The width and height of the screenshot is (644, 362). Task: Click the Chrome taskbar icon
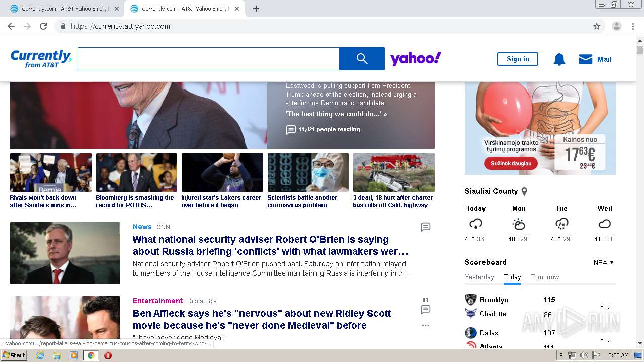[x=91, y=355]
